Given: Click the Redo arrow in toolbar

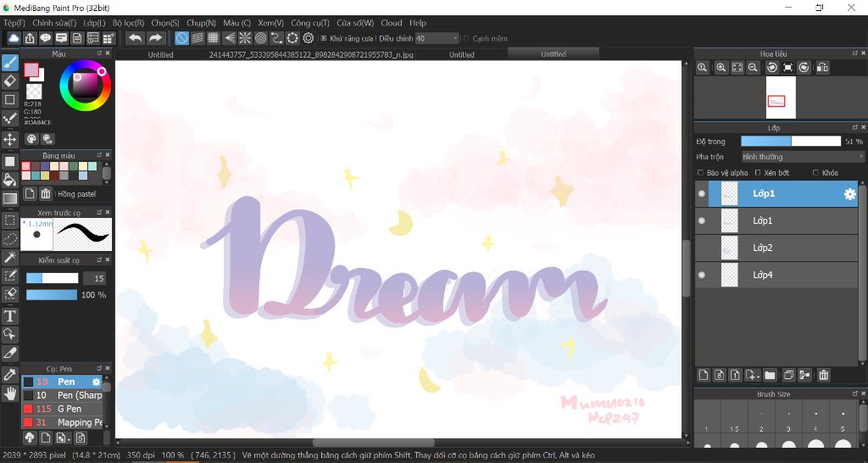Looking at the screenshot, I should (x=156, y=38).
